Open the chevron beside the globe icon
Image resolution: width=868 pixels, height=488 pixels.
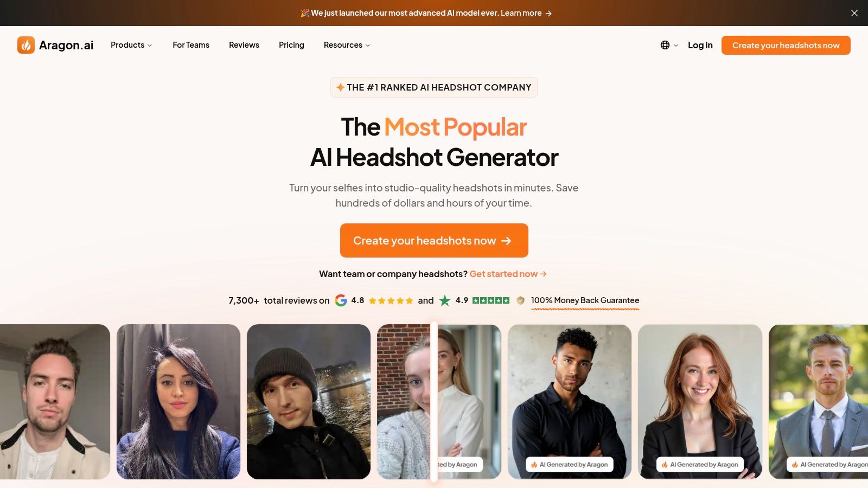676,46
